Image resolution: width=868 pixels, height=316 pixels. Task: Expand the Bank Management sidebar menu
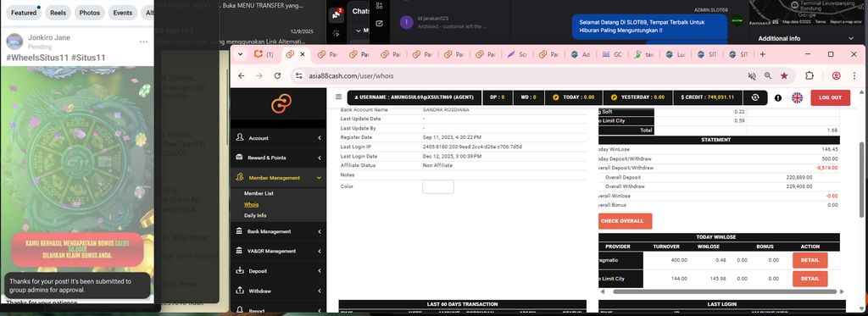point(320,231)
